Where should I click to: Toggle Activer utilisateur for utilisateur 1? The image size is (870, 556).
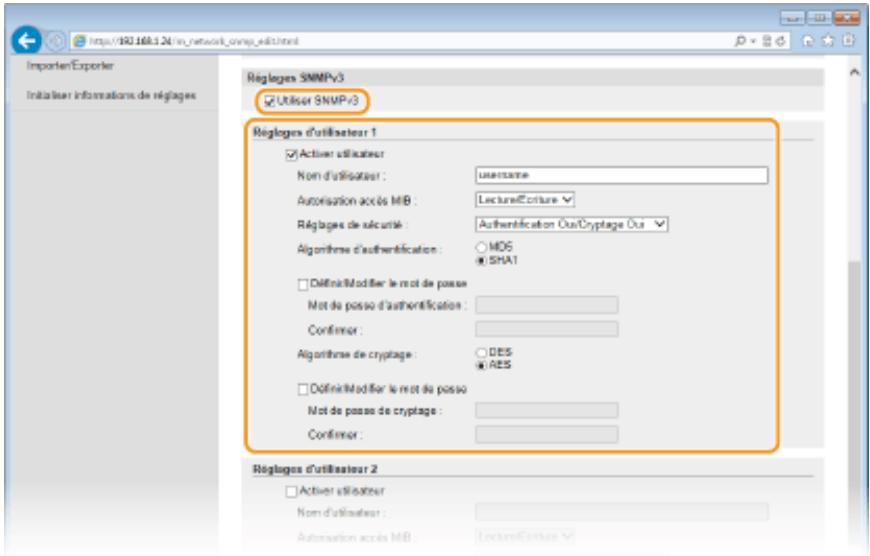point(291,155)
